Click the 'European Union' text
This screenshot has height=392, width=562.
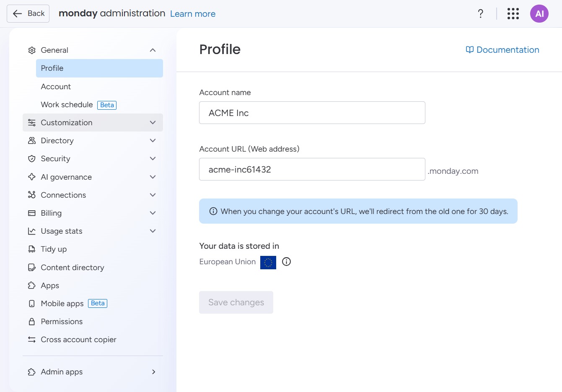pos(228,262)
